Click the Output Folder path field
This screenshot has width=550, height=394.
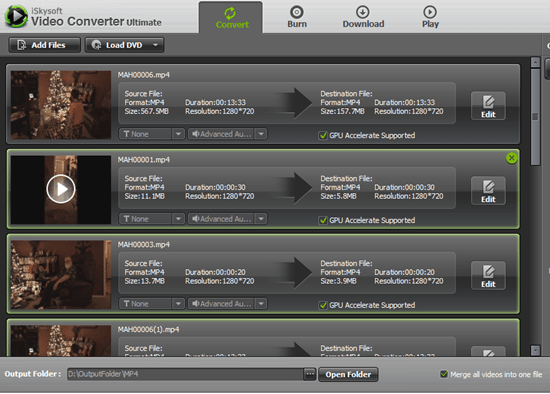(x=186, y=374)
